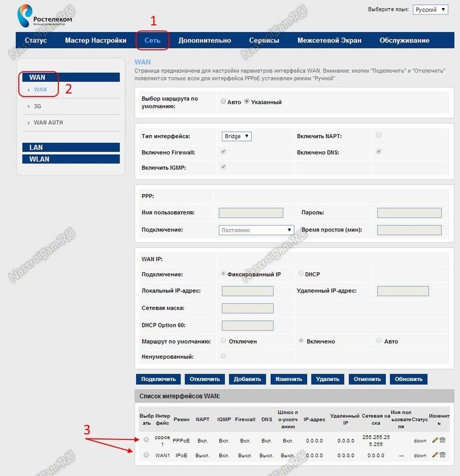This screenshot has height=476, width=460.
Task: Select the Указанный default route radio
Action: point(247,101)
